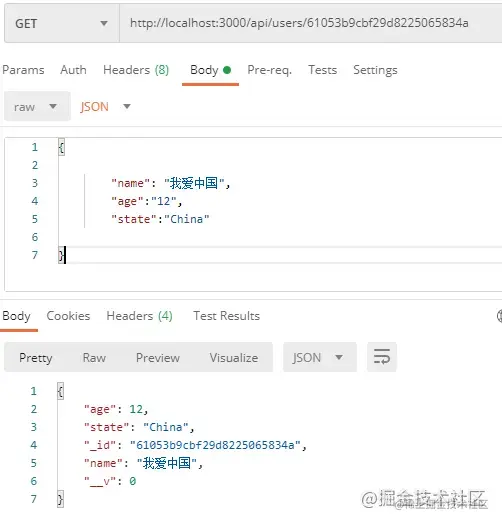Screen dimensions: 502x524
Task: Click the response "name" line
Action: tap(143, 463)
